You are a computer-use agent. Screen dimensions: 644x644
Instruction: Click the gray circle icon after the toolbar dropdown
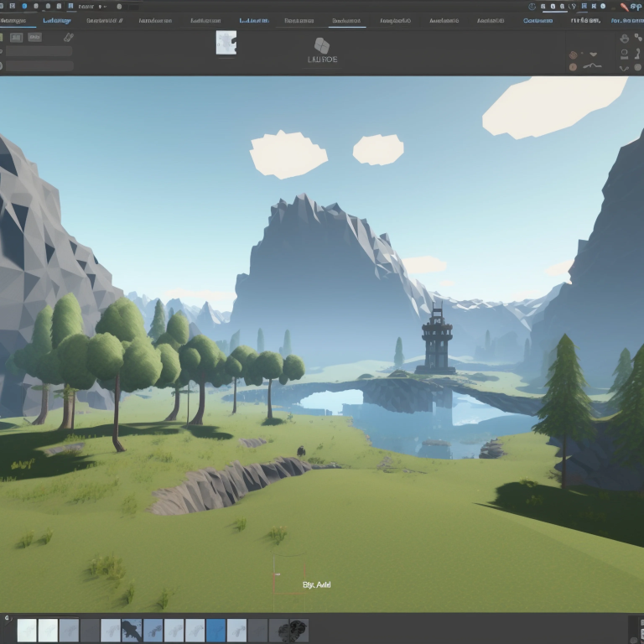coord(119,7)
